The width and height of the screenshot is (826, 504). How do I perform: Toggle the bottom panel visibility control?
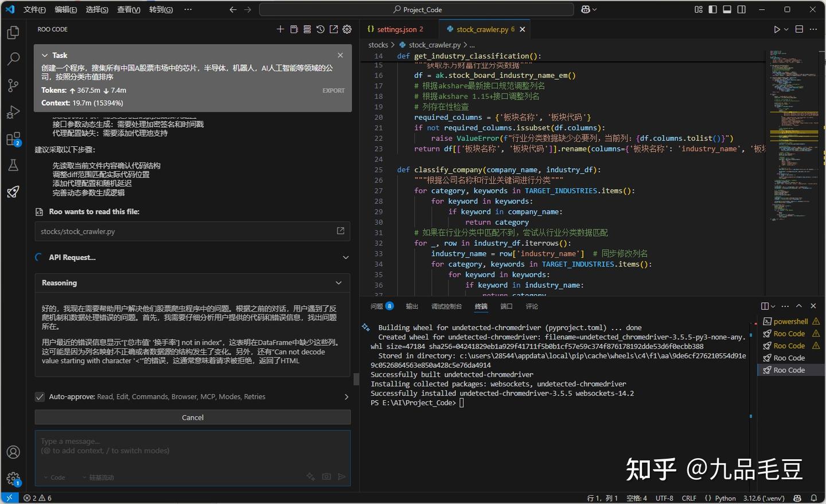coord(726,9)
